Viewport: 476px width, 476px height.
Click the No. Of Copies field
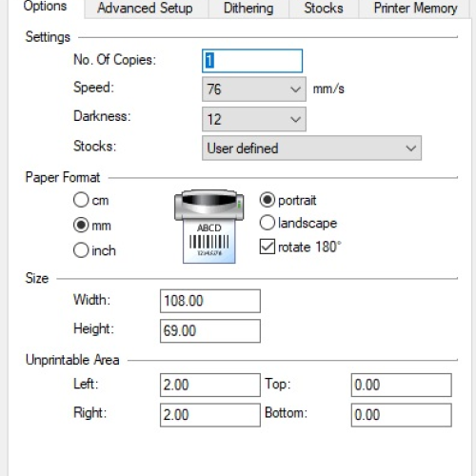(252, 61)
